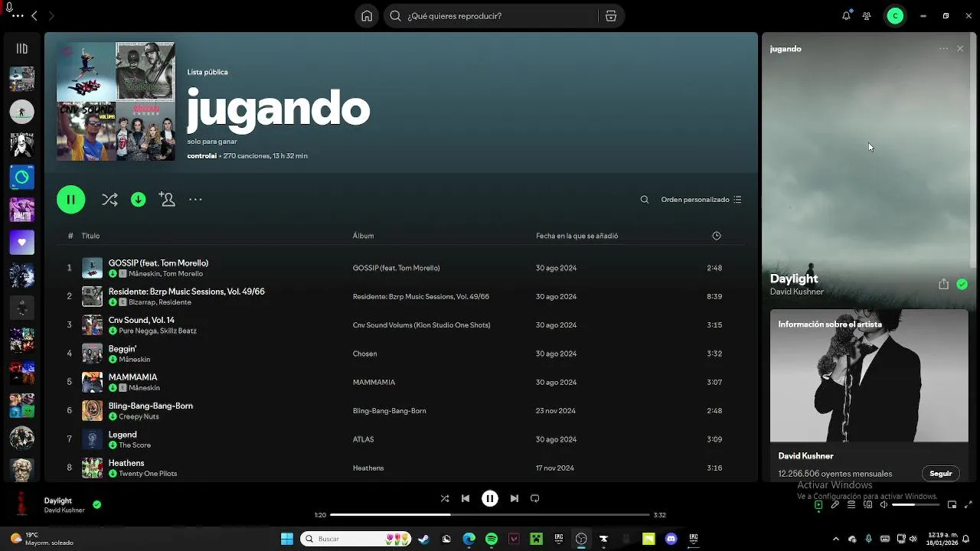
Task: Open David Kushner artist info card
Action: coord(869,395)
